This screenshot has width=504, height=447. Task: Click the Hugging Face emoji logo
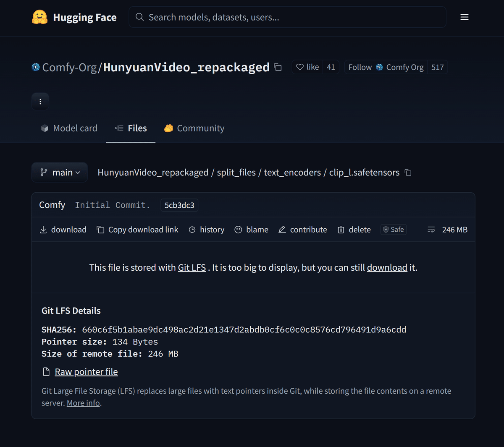(39, 17)
